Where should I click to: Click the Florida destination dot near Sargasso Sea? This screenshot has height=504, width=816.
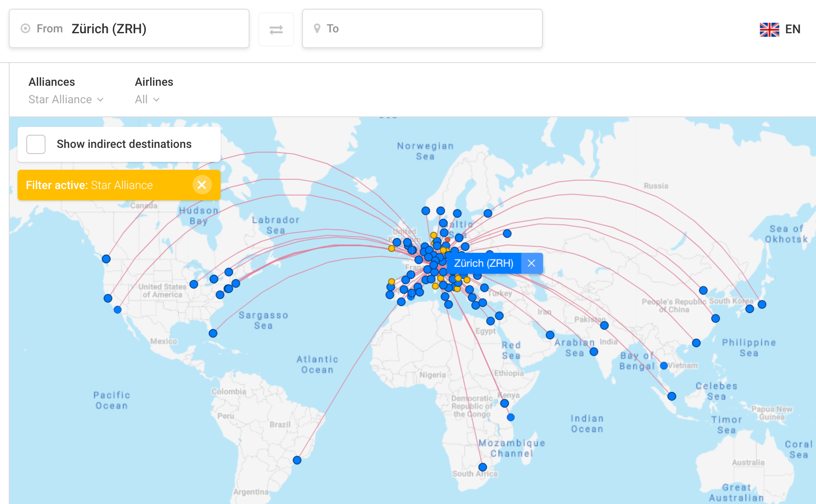(x=213, y=333)
